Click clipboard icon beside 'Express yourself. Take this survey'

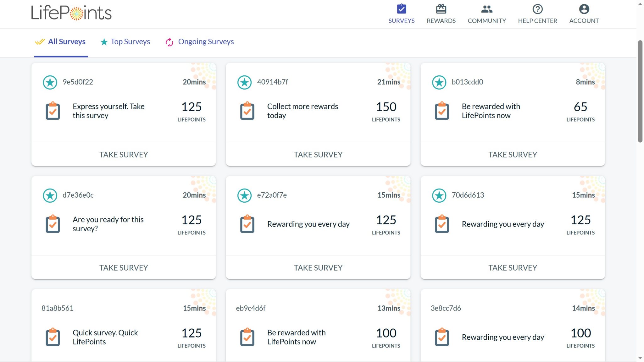pos(53,111)
